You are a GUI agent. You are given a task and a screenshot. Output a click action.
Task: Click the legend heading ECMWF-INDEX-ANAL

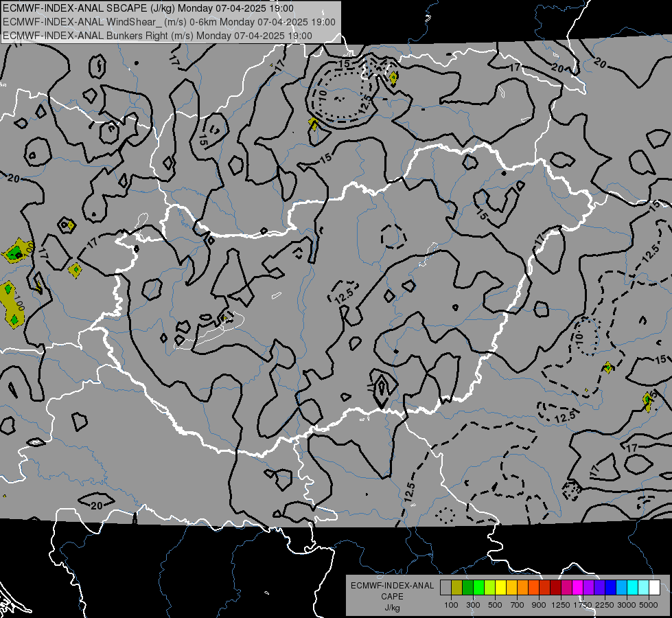point(392,586)
